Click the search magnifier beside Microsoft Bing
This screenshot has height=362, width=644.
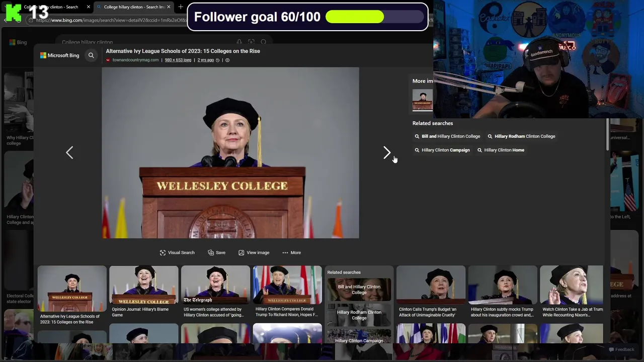coord(91,55)
